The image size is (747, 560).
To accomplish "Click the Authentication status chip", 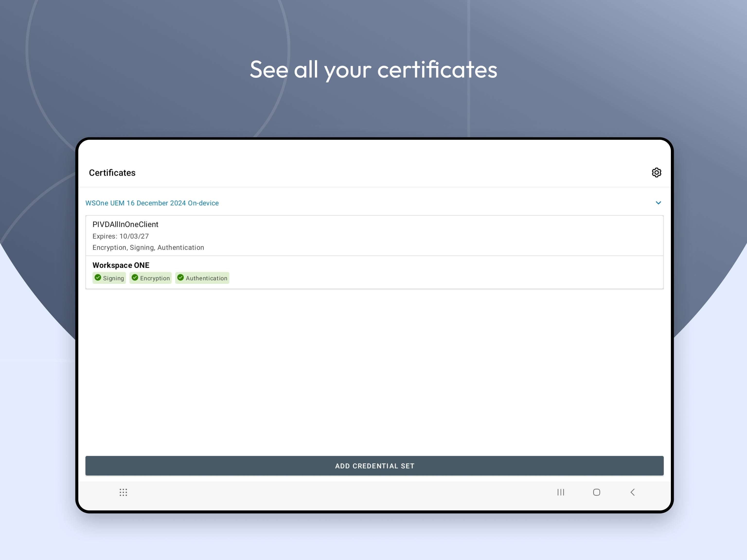I will [x=202, y=278].
